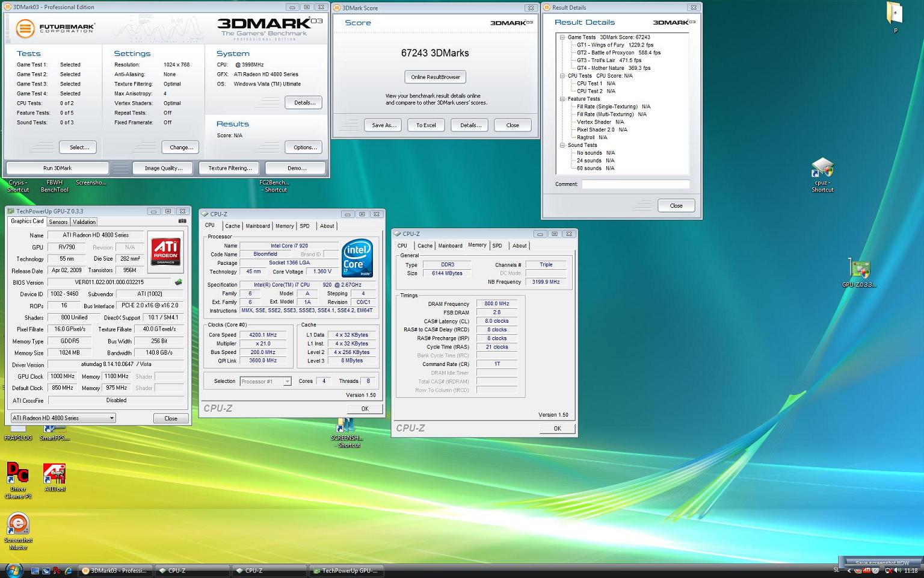The image size is (924, 578).
Task: Open the Screenshot Master desktop icon
Action: 18,531
